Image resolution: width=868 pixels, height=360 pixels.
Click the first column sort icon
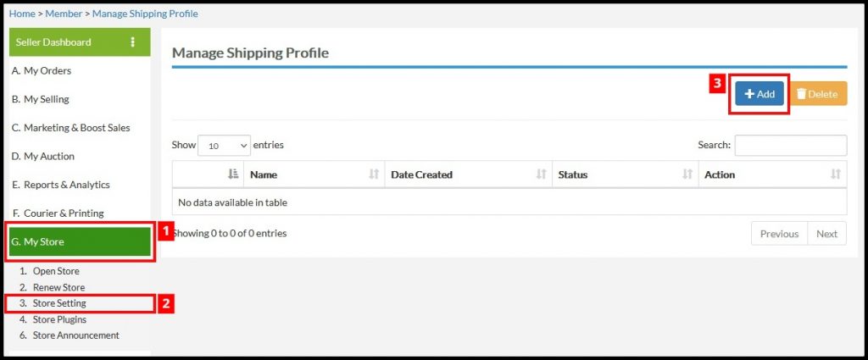click(233, 174)
